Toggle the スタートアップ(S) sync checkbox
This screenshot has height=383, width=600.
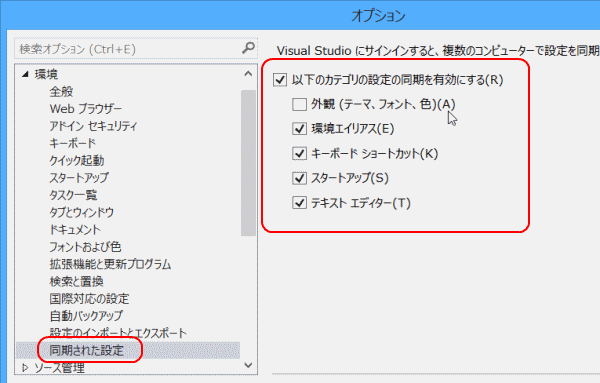tap(299, 178)
